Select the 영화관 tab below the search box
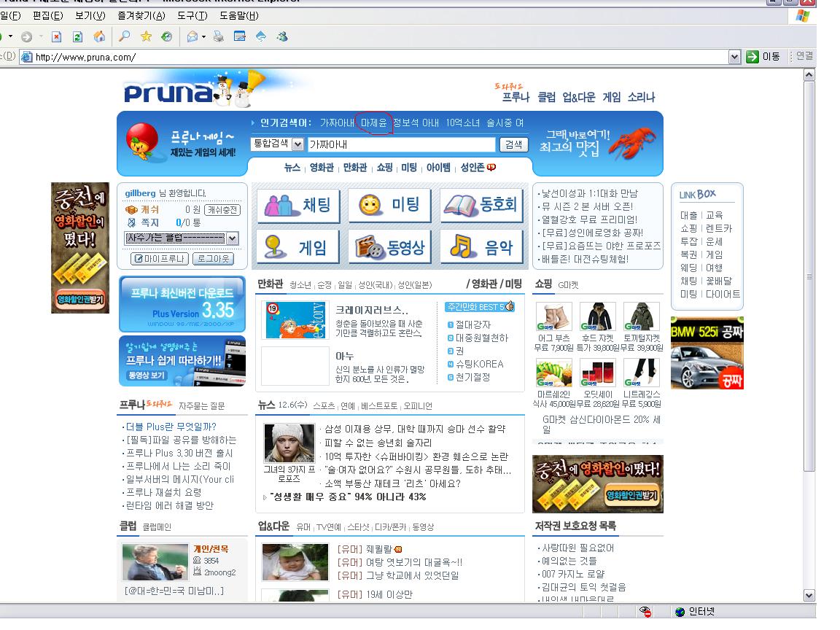This screenshot has width=840, height=630. click(x=322, y=168)
